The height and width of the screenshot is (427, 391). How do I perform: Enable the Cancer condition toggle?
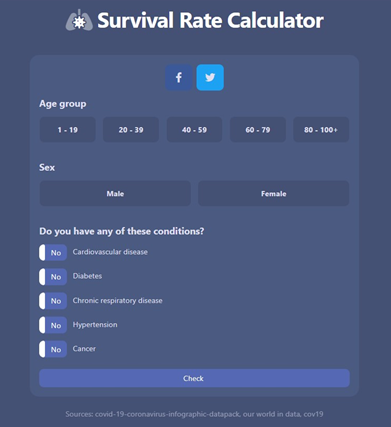point(53,349)
